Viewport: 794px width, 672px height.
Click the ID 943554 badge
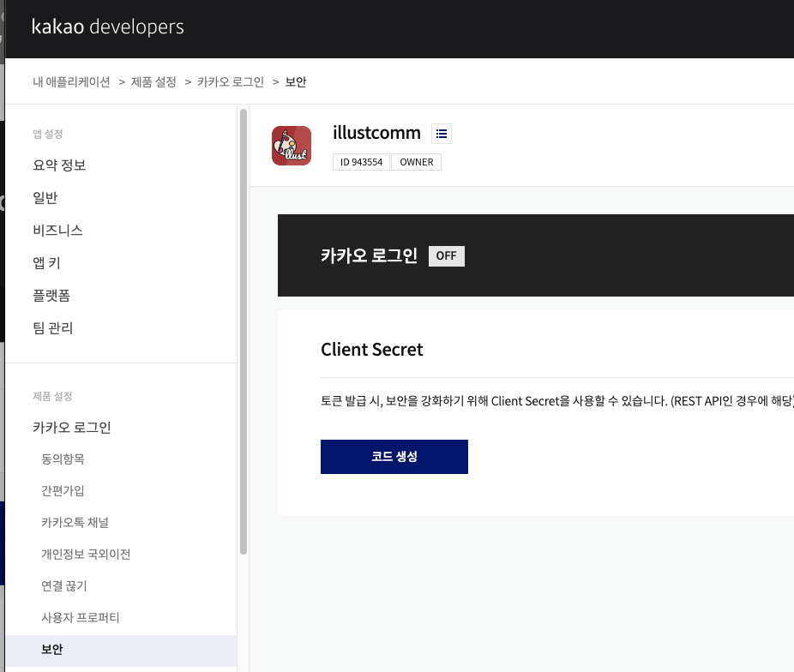point(361,162)
